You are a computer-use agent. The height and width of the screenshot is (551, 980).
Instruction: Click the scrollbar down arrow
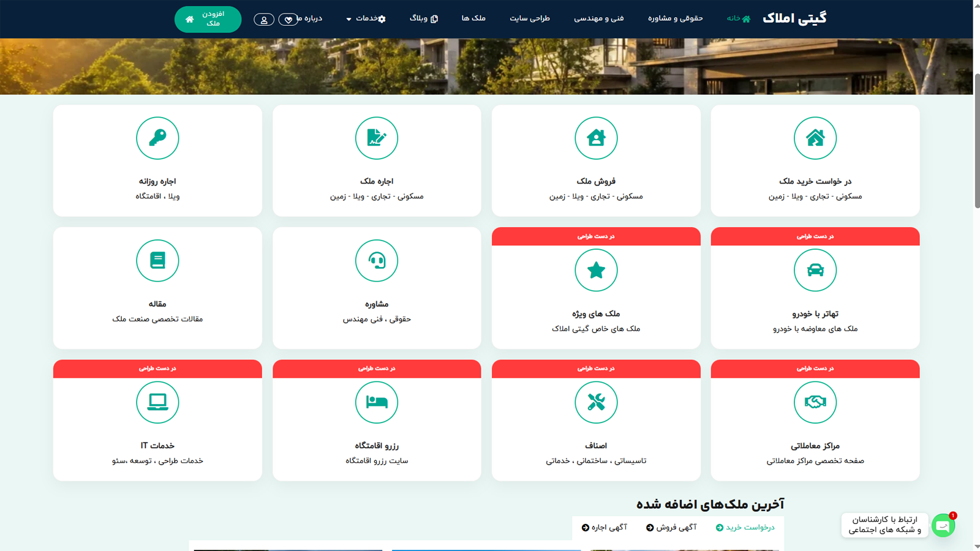[x=977, y=546]
